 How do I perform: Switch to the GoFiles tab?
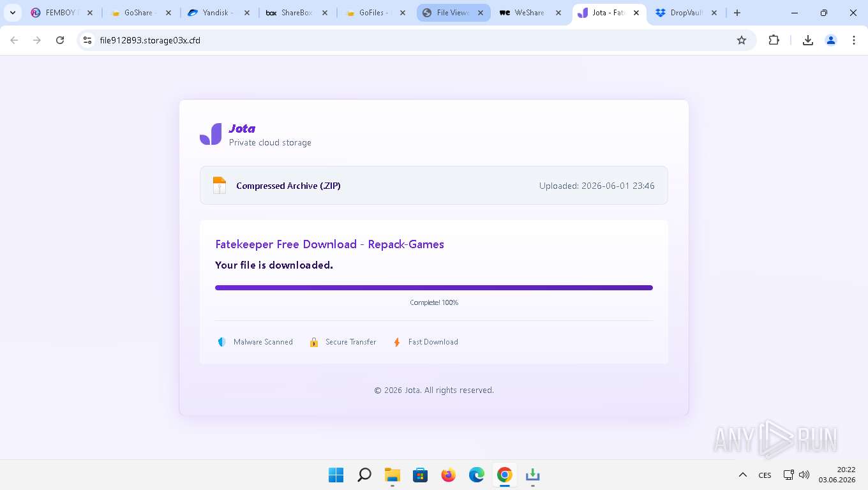coord(375,13)
